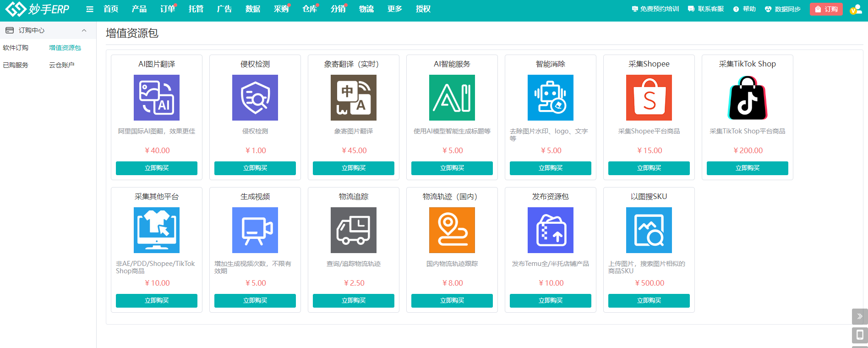This screenshot has width=868, height=348.
Task: Click 立即购买 for 物流轨迹（国内）
Action: tap(452, 301)
